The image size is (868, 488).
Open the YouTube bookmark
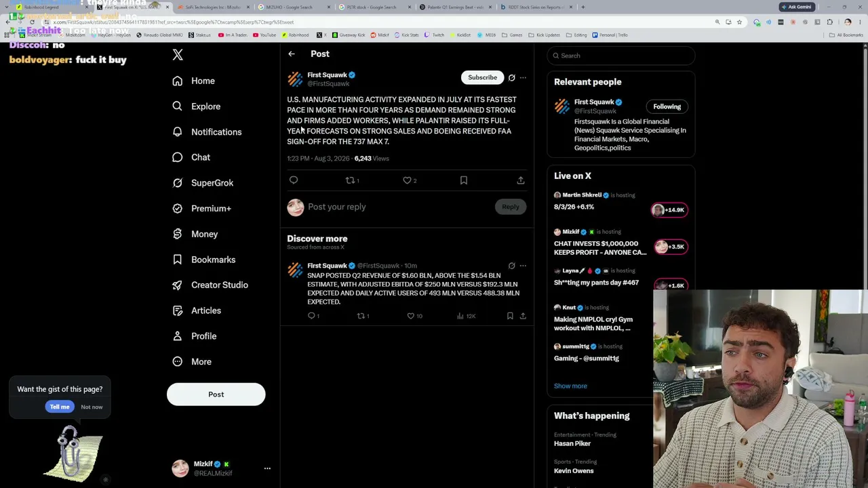(x=265, y=35)
